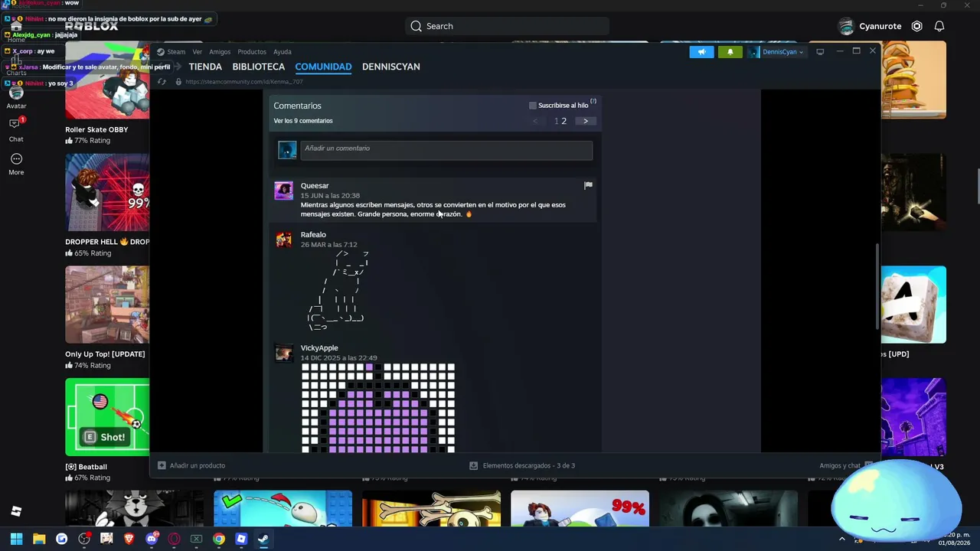Switch Steam to Big Picture mode icon
The width and height of the screenshot is (980, 551).
tap(820, 52)
